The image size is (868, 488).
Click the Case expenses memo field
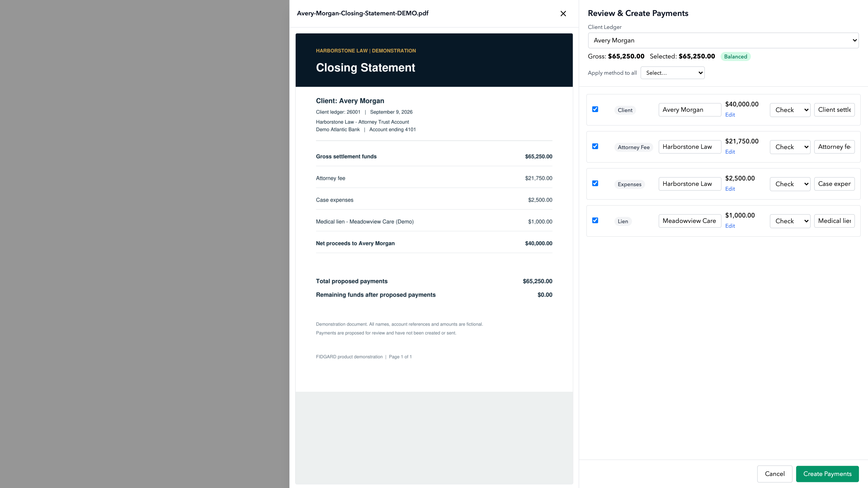pyautogui.click(x=834, y=184)
